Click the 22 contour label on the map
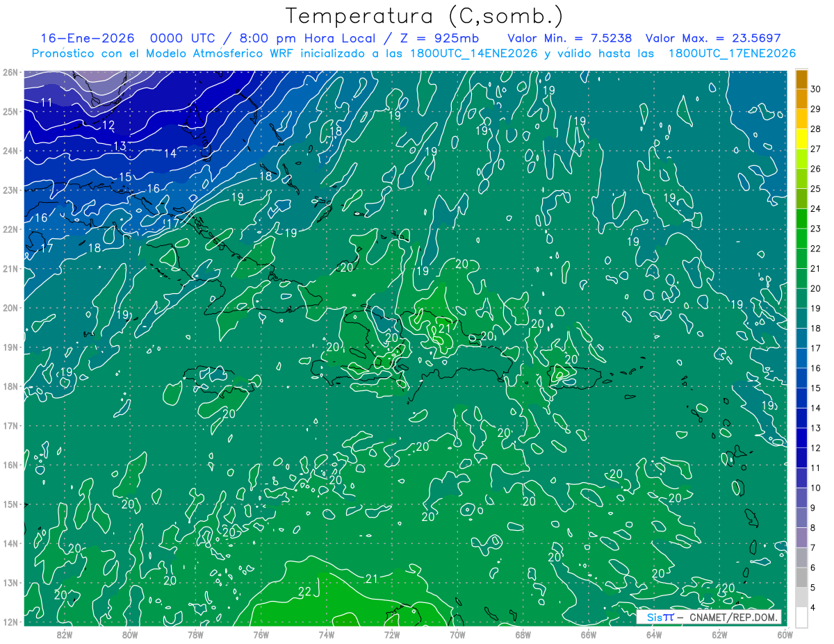This screenshot has width=834, height=644. tap(304, 592)
